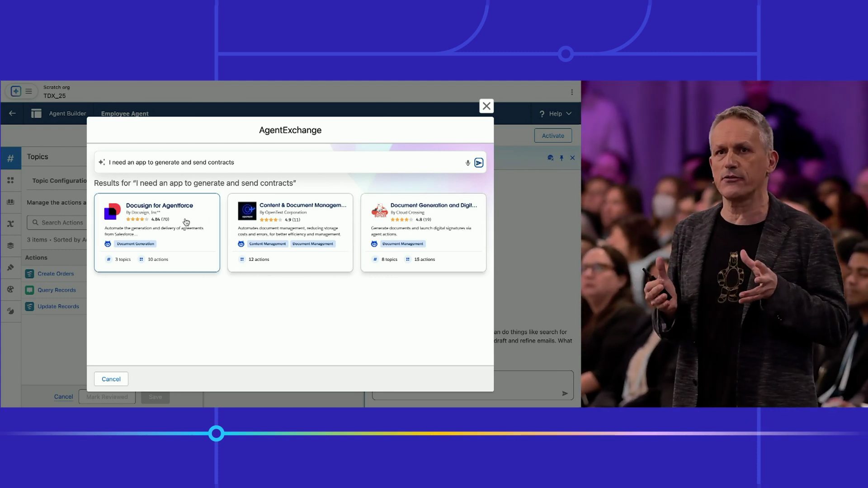The width and height of the screenshot is (868, 488).
Task: Click the timeline progress marker circle
Action: (216, 434)
